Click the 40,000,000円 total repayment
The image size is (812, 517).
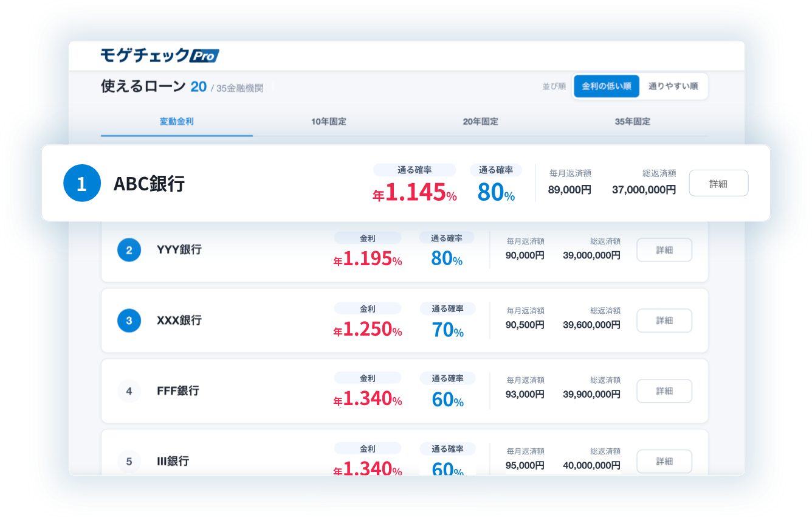coord(592,465)
